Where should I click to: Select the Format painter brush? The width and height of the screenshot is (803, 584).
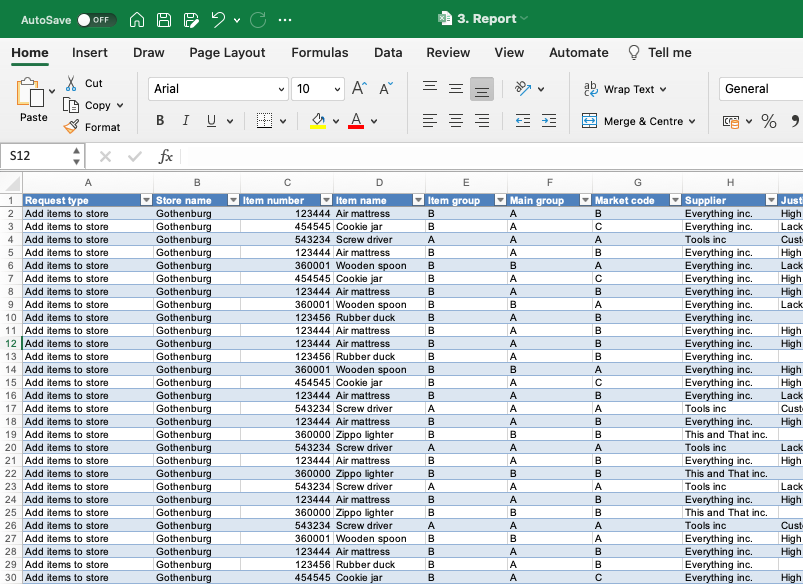71,127
